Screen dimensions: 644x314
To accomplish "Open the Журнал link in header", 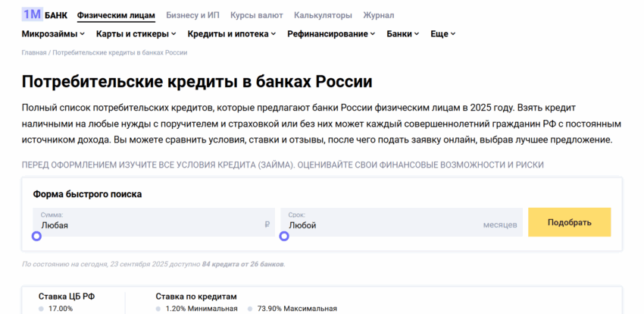I will tap(378, 15).
